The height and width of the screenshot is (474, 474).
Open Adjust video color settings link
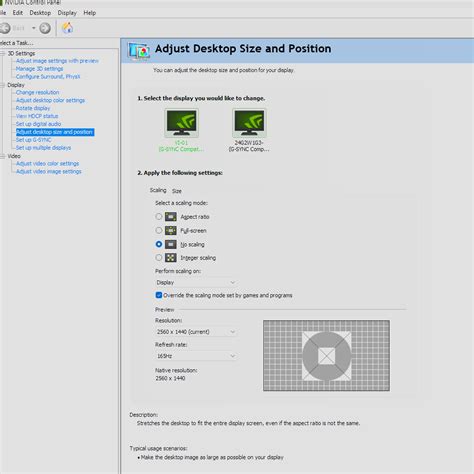47,164
